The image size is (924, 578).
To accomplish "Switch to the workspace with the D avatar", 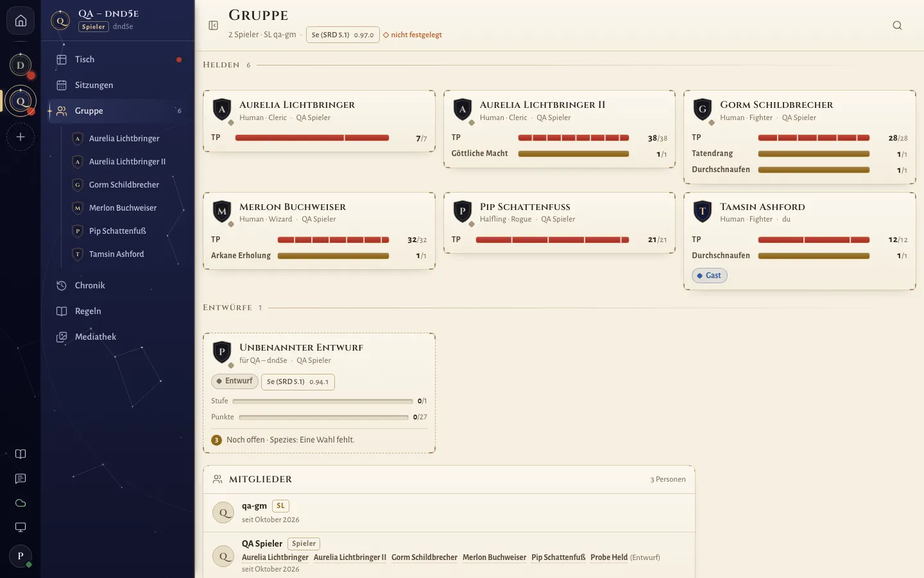I will click(21, 65).
